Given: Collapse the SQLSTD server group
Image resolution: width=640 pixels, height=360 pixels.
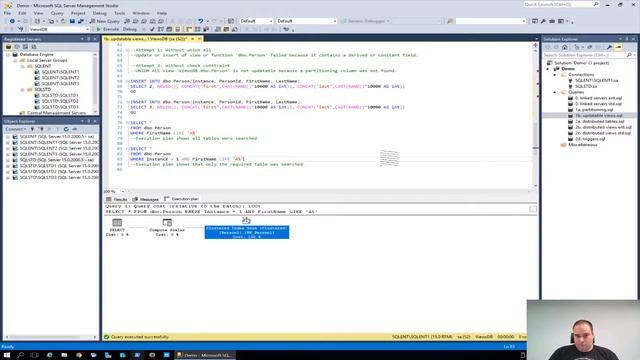Looking at the screenshot, I should tap(22, 89).
